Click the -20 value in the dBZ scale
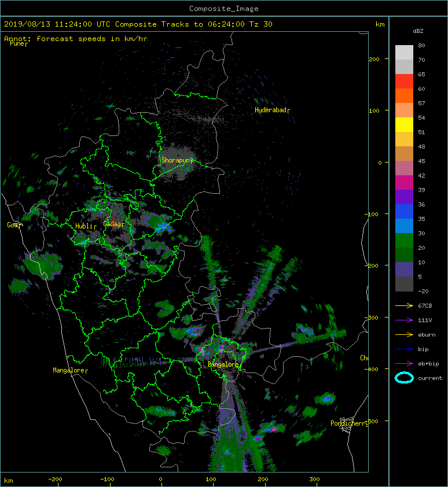 tap(423, 291)
